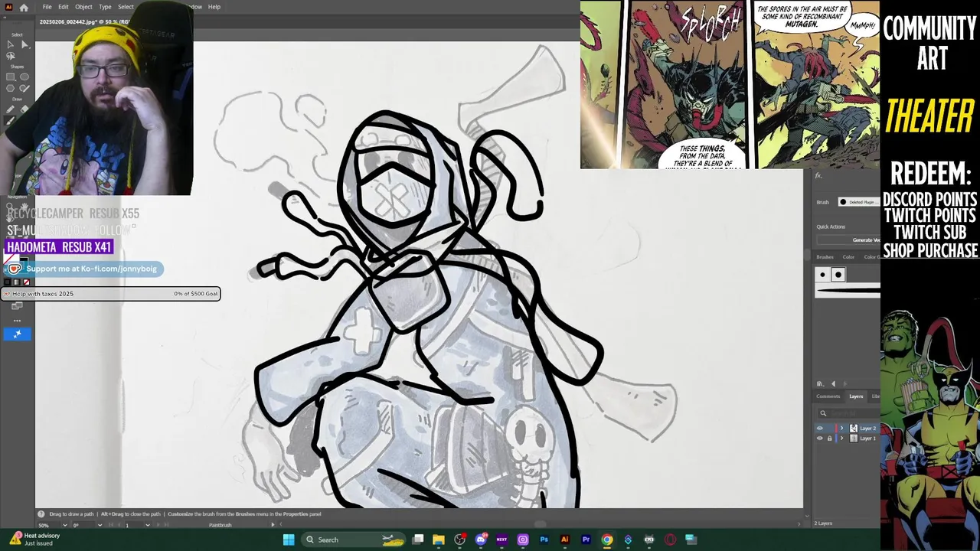
Task: Open the Brush definition dropdown
Action: pos(858,202)
